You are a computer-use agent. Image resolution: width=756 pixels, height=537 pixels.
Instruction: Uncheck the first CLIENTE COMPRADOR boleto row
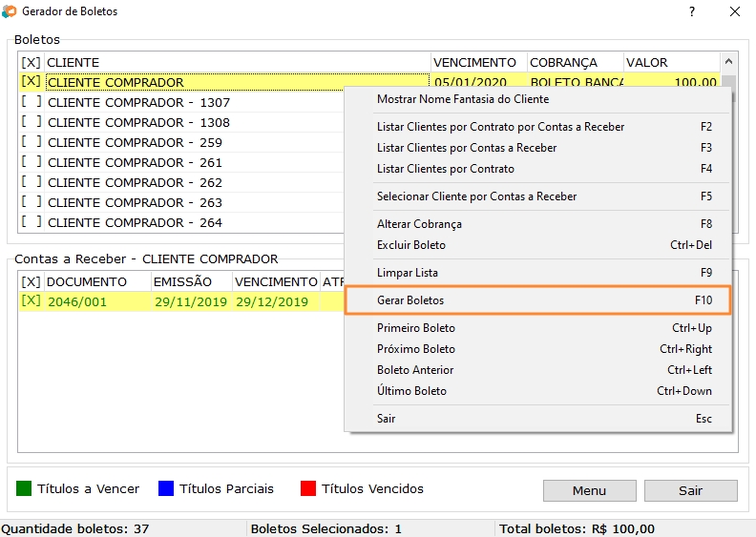(31, 82)
